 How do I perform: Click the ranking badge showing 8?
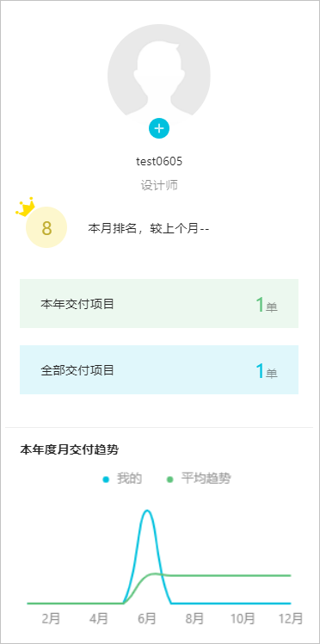click(46, 227)
